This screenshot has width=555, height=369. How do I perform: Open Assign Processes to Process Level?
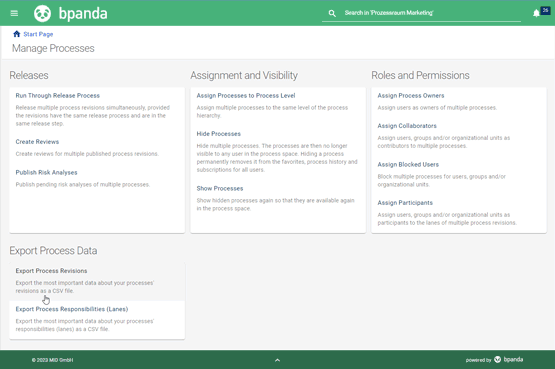click(246, 96)
